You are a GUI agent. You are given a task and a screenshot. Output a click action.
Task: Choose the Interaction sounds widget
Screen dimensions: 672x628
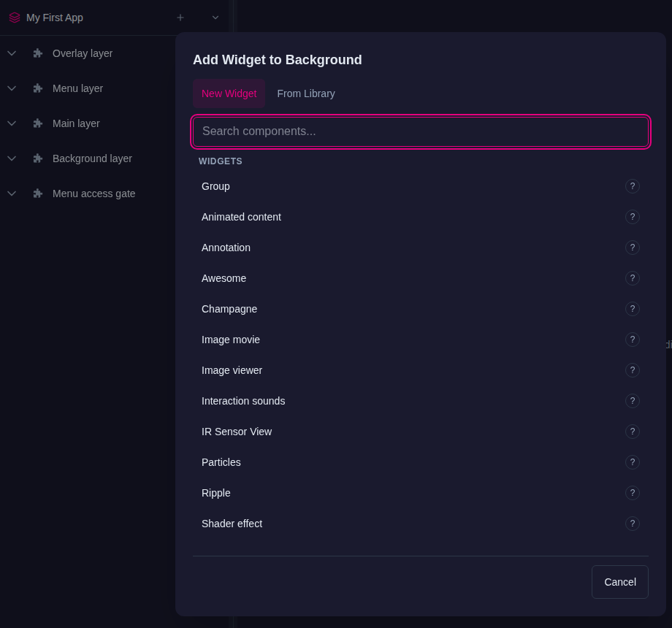point(421,401)
